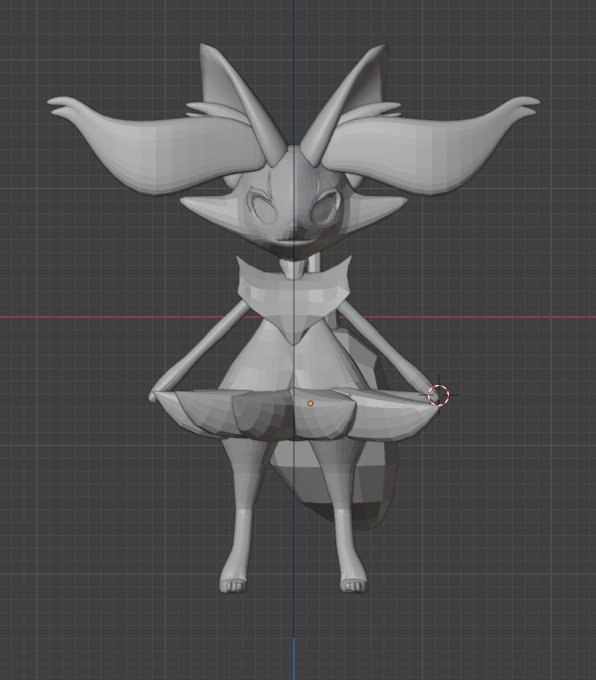Select the arm on the right side
This screenshot has width=596, height=680.
coord(386,347)
